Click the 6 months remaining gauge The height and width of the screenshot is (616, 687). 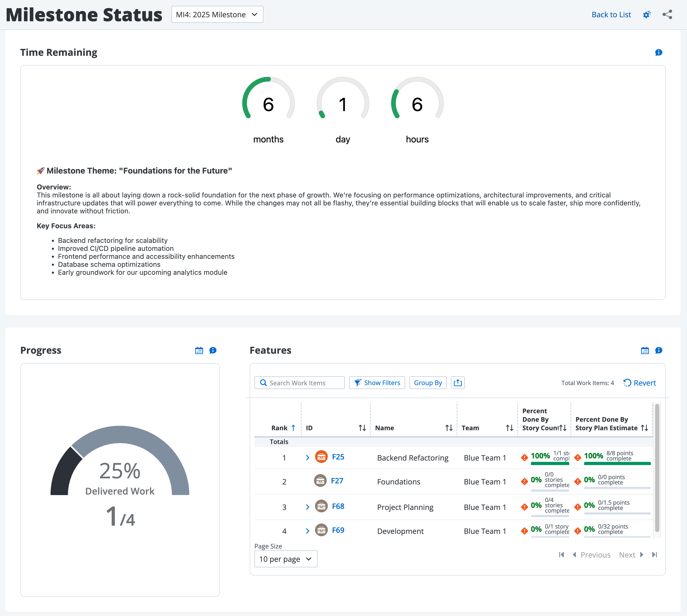pyautogui.click(x=268, y=98)
